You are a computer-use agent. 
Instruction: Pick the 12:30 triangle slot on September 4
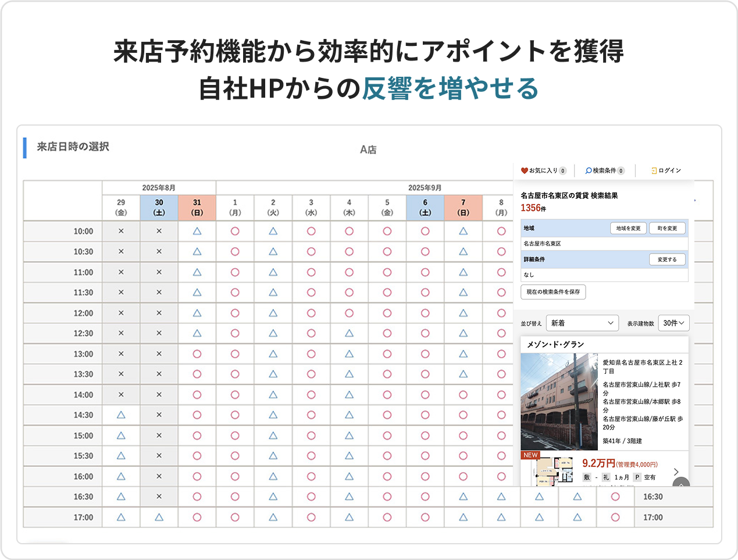pos(349,334)
